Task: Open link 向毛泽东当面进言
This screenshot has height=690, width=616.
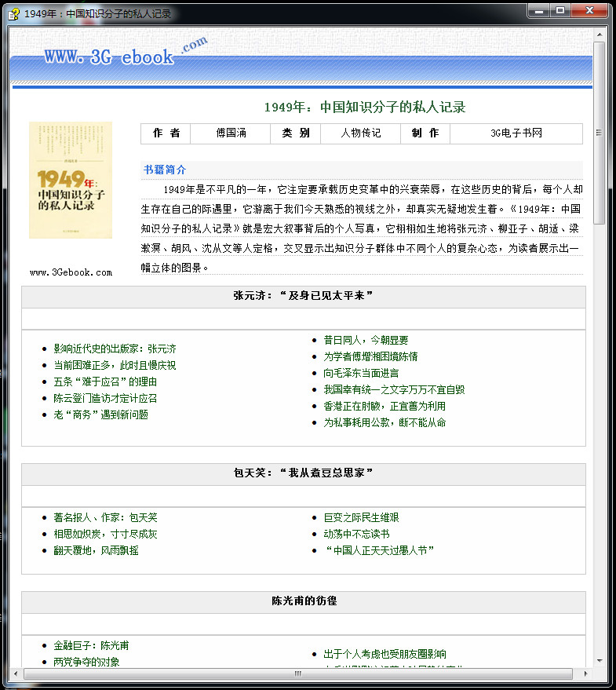Action: pyautogui.click(x=361, y=373)
